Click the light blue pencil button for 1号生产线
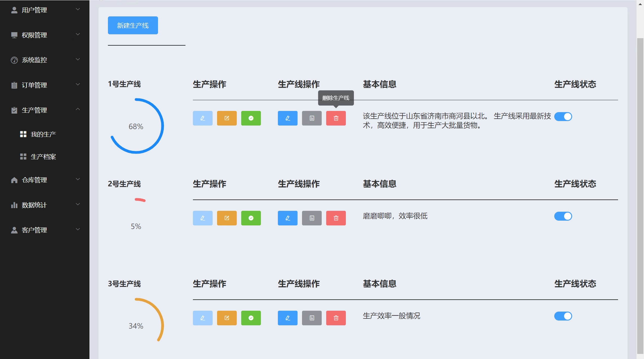Viewport: 644px width, 359px height. tap(203, 118)
